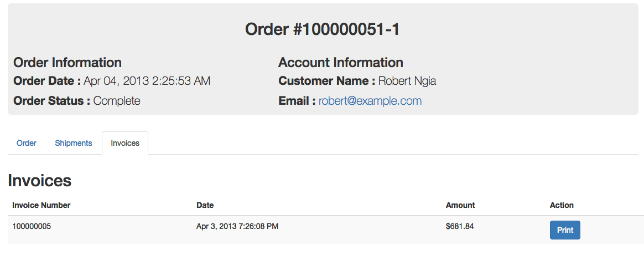Click the Order Information heading
The width and height of the screenshot is (644, 255).
point(67,63)
